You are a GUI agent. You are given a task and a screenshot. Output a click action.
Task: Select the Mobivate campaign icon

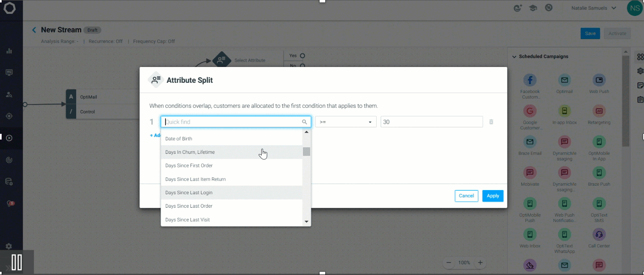point(530,173)
